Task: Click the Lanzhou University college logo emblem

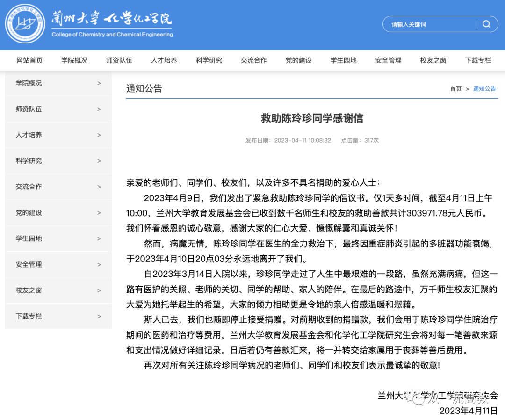Action: 25,23
